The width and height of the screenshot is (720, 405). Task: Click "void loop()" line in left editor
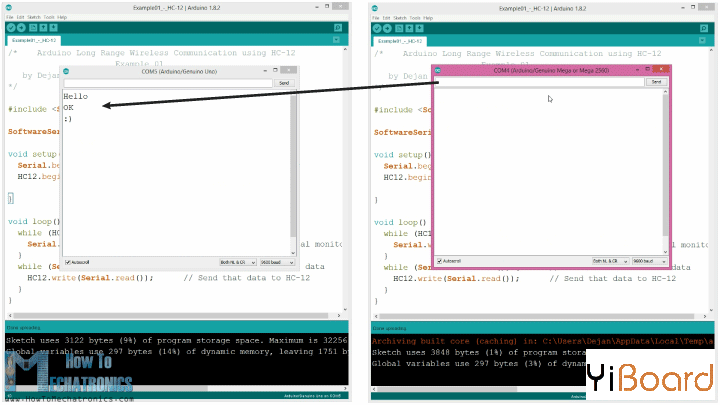(x=34, y=221)
